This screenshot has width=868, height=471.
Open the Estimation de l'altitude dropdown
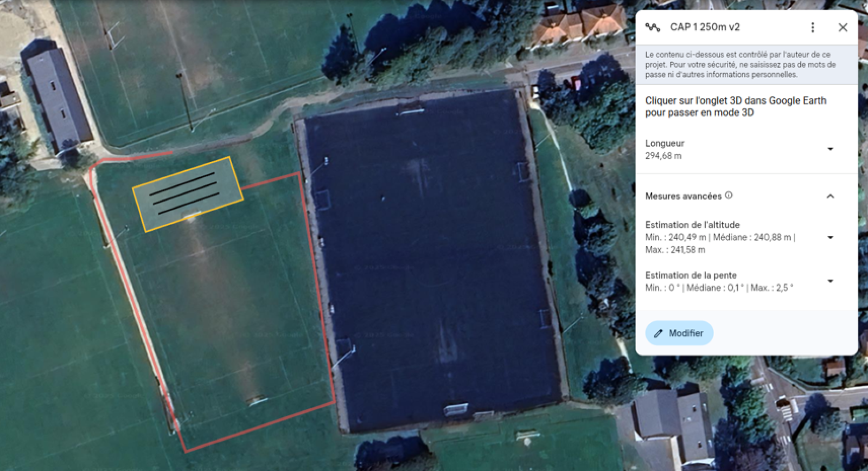[x=830, y=237]
